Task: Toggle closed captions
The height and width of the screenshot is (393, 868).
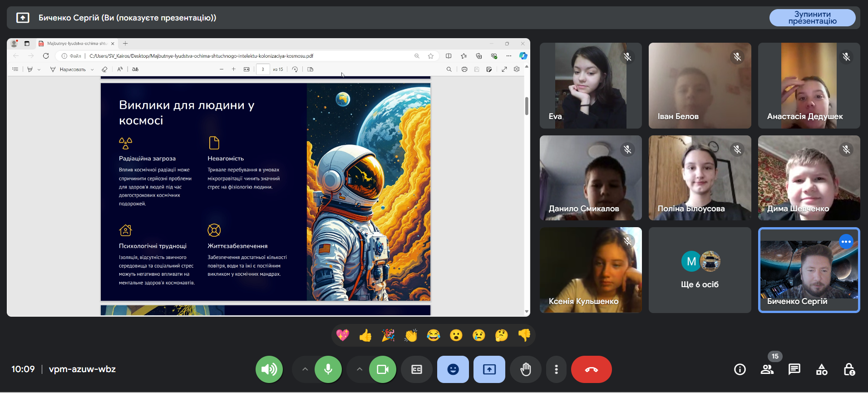Action: pyautogui.click(x=416, y=369)
